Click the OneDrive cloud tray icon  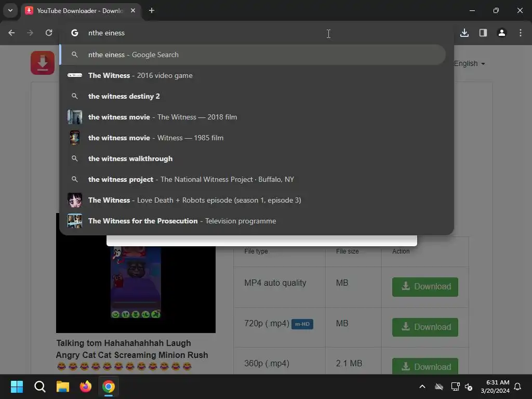[439, 387]
